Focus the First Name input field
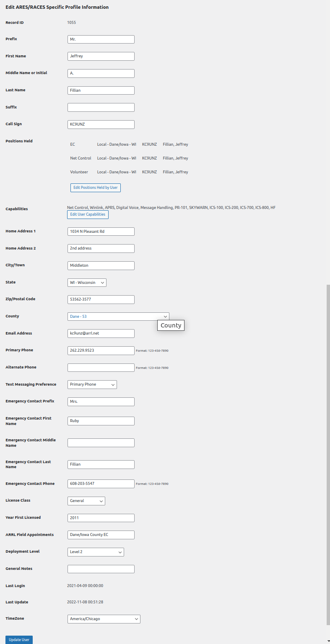 (x=101, y=56)
